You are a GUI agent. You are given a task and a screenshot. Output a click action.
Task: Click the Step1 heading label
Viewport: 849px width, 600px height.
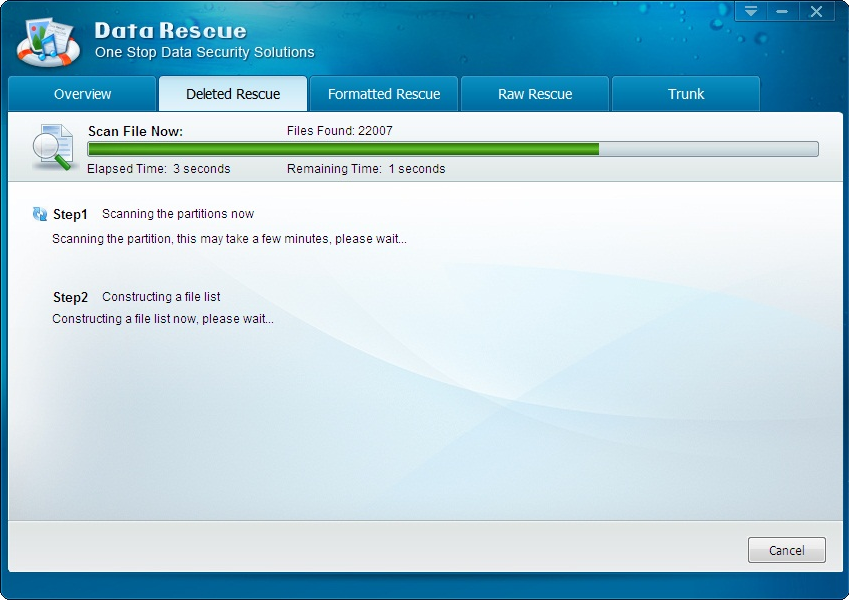[70, 214]
